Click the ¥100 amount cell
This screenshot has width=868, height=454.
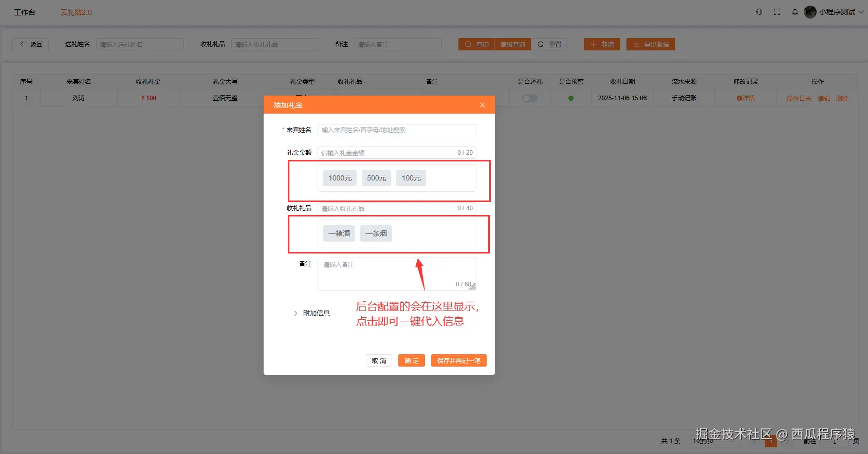tap(149, 98)
